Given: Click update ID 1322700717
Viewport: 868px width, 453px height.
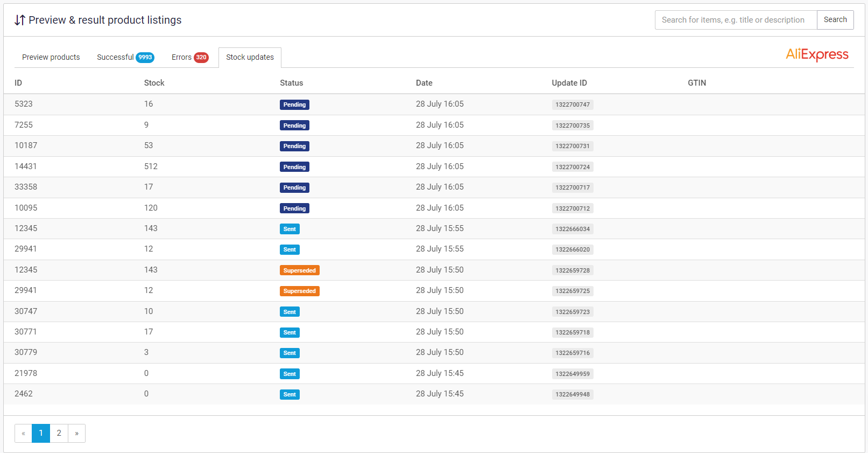Looking at the screenshot, I should coord(573,187).
